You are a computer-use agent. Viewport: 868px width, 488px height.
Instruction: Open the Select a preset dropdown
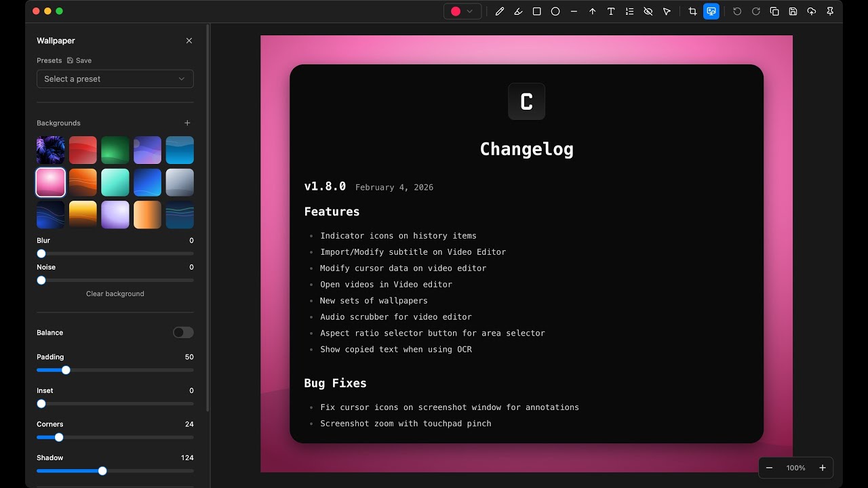115,79
